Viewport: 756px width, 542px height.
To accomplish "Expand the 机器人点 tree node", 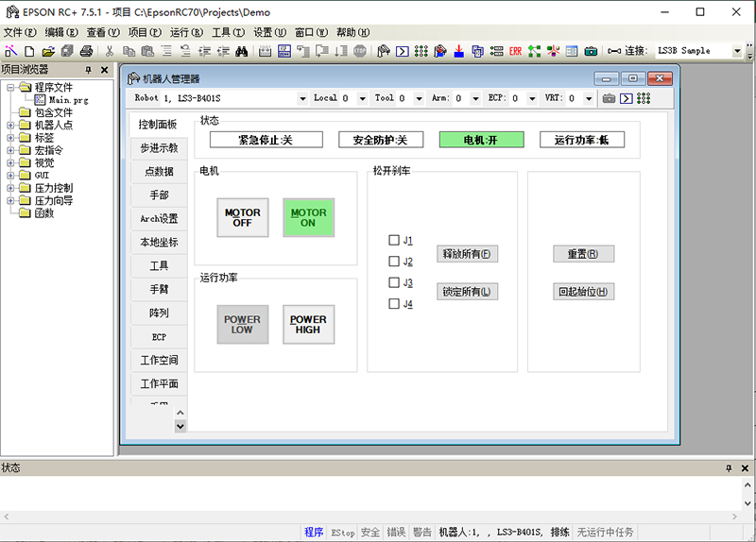I will (x=9, y=125).
